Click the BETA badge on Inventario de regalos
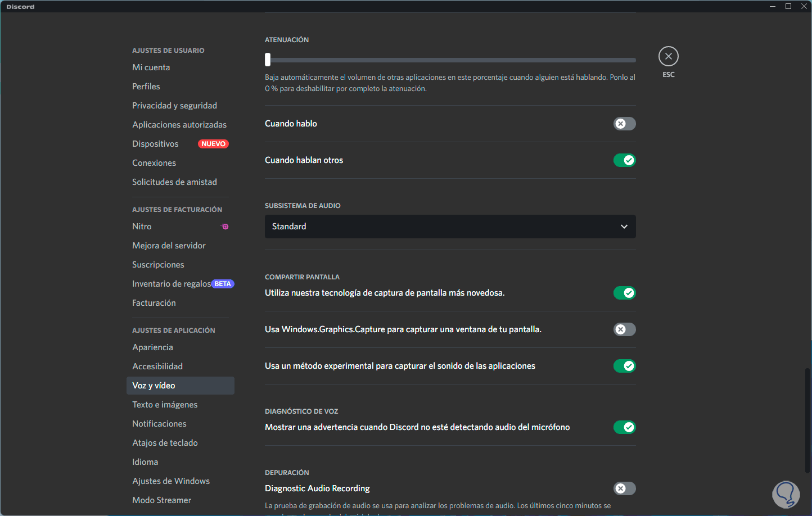 223,284
